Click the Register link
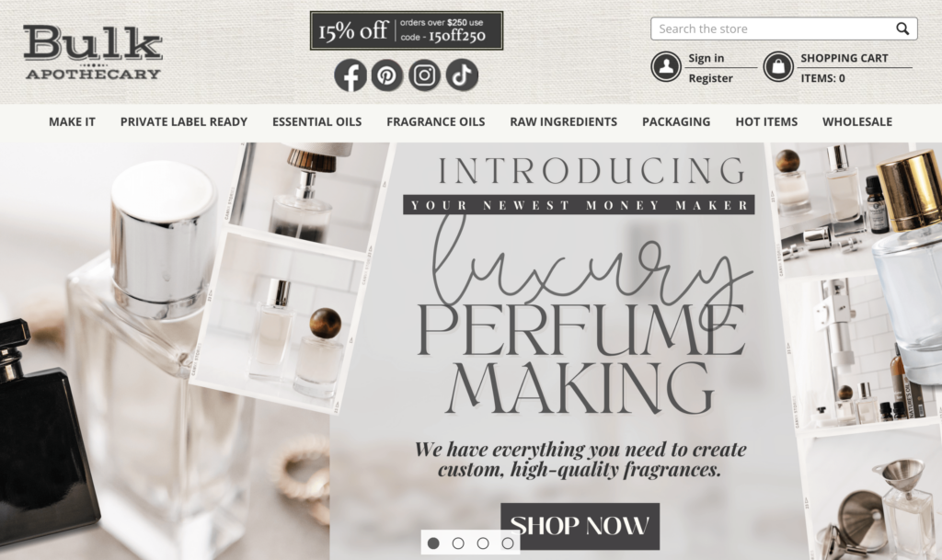The image size is (942, 560). point(711,78)
